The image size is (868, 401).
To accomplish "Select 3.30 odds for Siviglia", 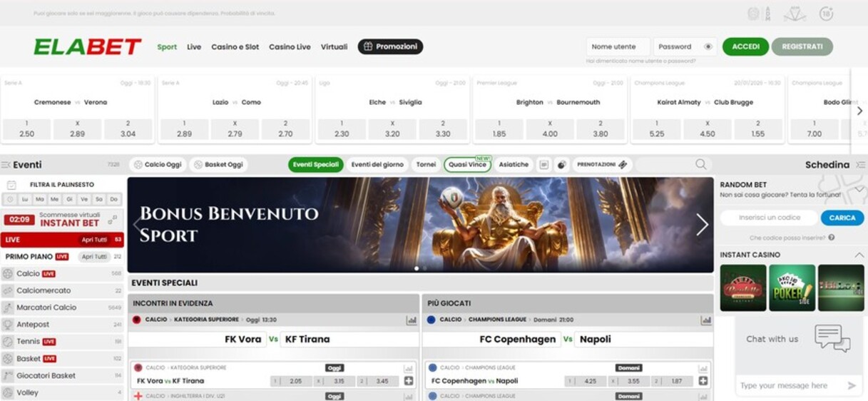I will (x=443, y=129).
